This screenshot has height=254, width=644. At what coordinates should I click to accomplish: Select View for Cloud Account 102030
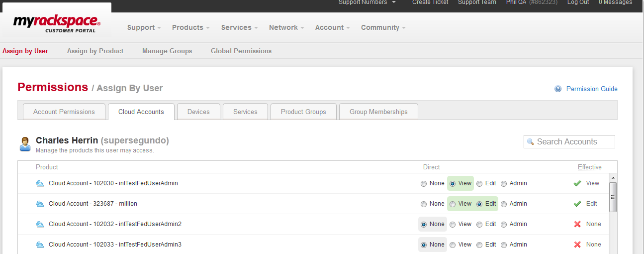(x=453, y=184)
